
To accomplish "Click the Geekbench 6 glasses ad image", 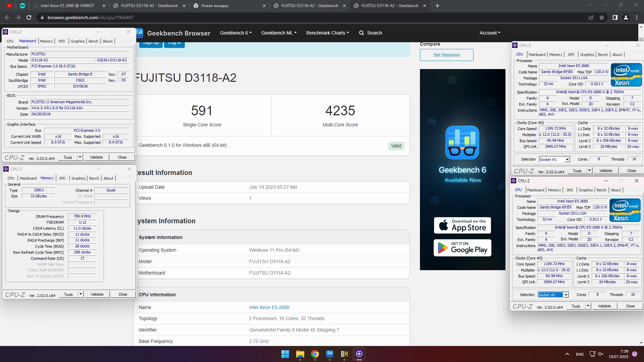I will (x=462, y=142).
